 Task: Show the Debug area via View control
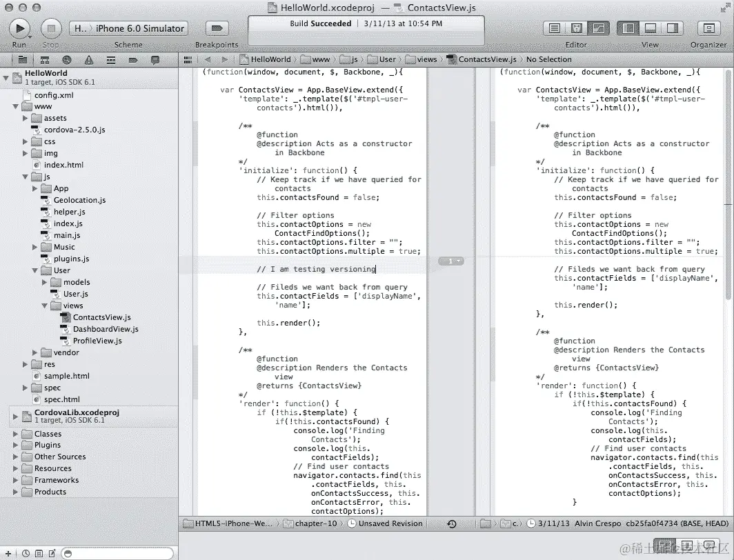[651, 29]
